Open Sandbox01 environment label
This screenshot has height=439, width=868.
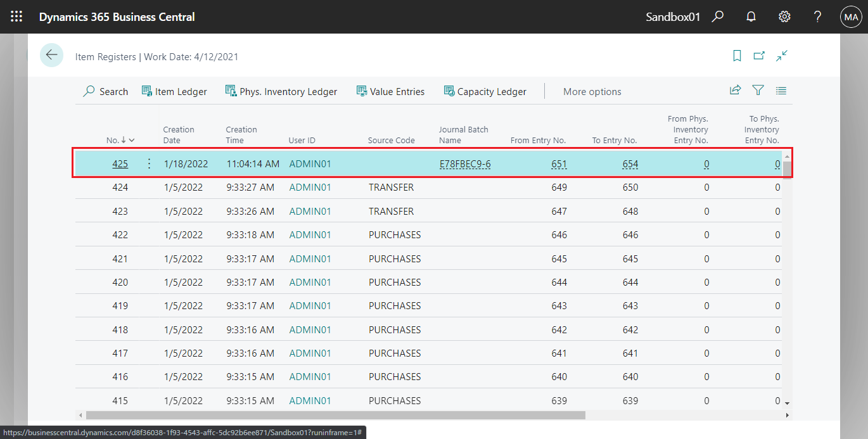pyautogui.click(x=673, y=16)
